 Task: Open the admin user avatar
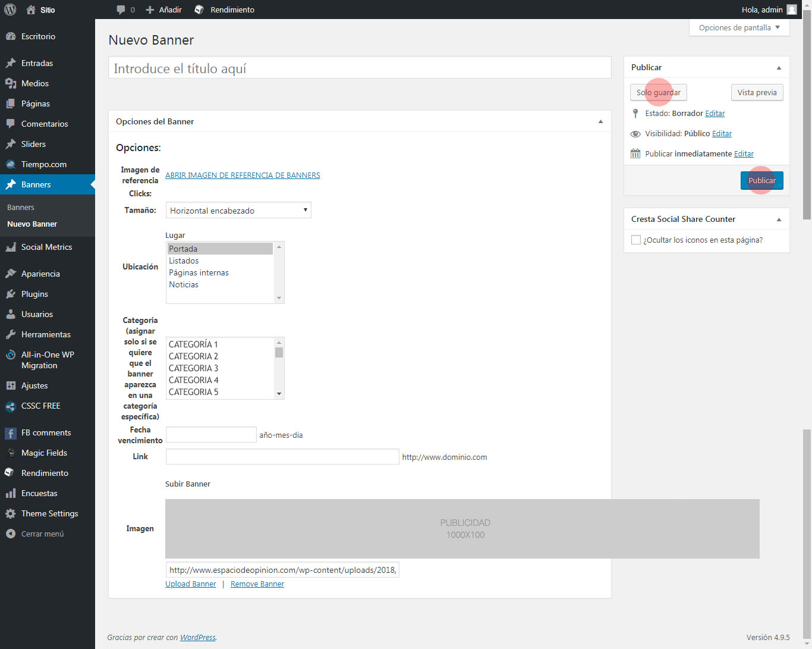click(x=791, y=10)
